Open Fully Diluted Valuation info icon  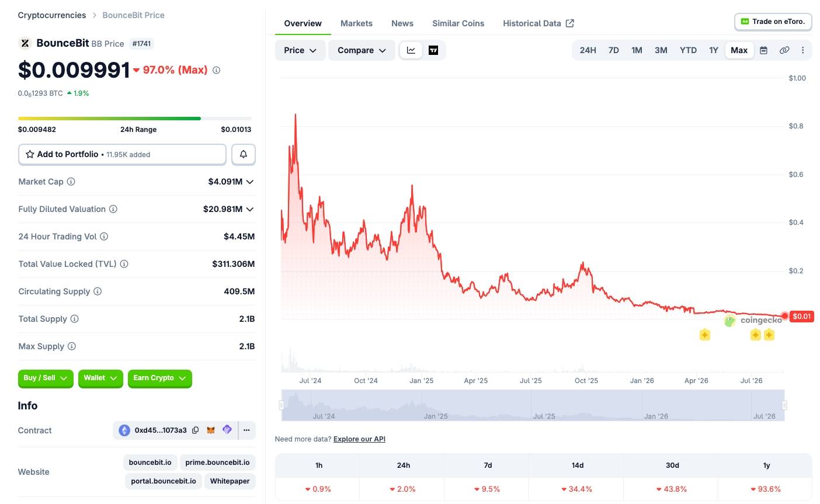pyautogui.click(x=113, y=209)
